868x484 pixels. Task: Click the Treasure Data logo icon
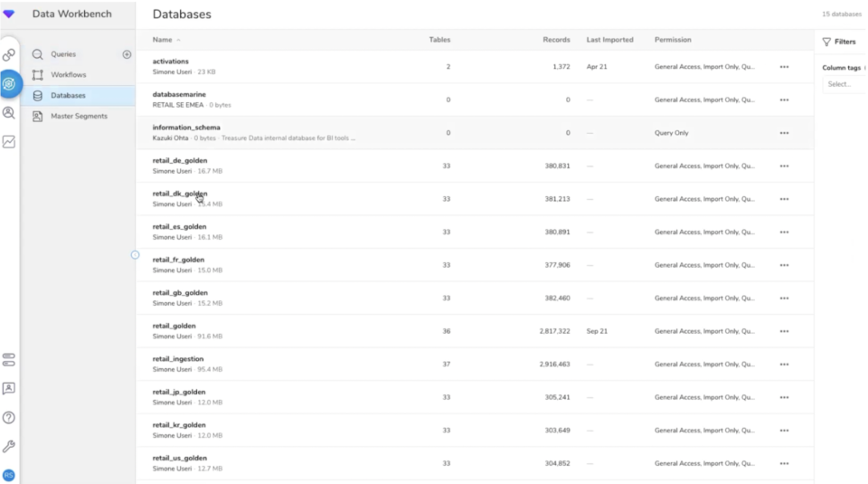(x=9, y=14)
